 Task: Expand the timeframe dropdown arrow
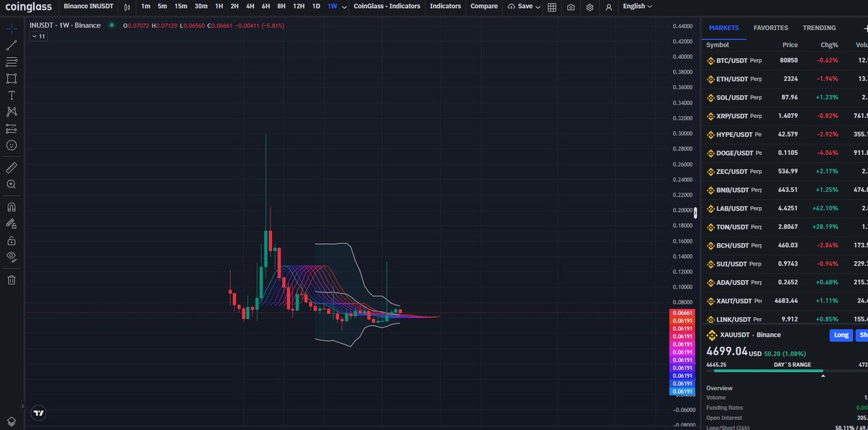tap(344, 7)
